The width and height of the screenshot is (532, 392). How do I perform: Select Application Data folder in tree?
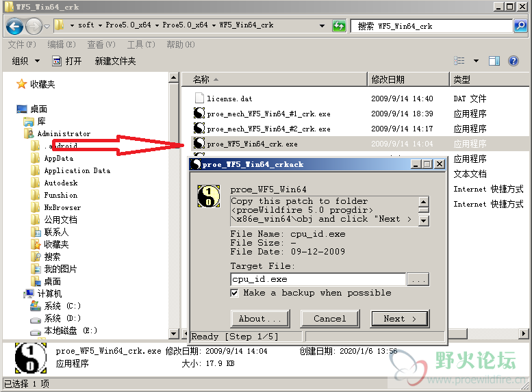(x=71, y=170)
